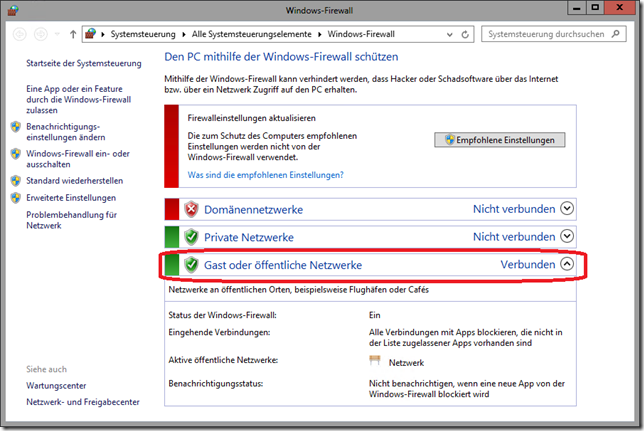This screenshot has height=431, width=644.
Task: Click the Windows-Firewall title bar icon
Action: point(13,10)
